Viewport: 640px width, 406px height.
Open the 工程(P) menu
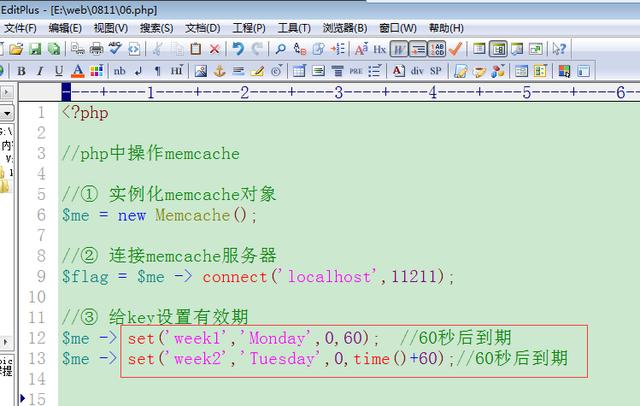(x=249, y=28)
